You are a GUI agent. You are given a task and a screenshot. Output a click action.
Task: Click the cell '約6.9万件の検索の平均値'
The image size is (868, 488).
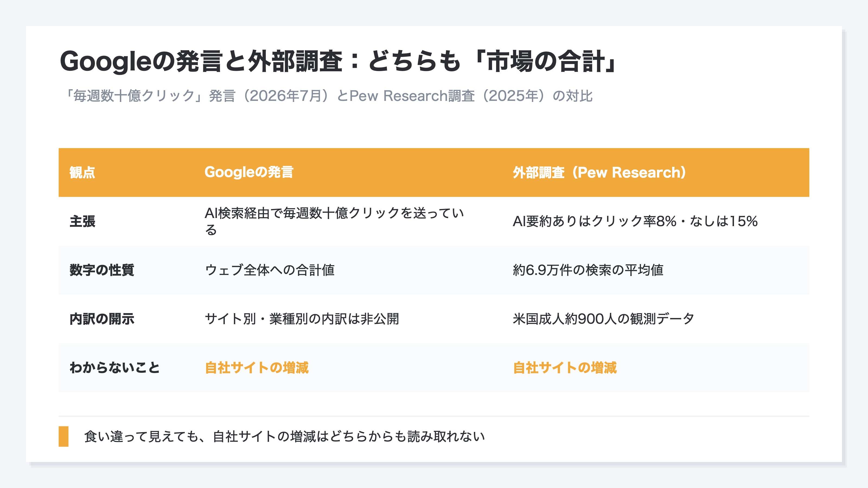(588, 270)
